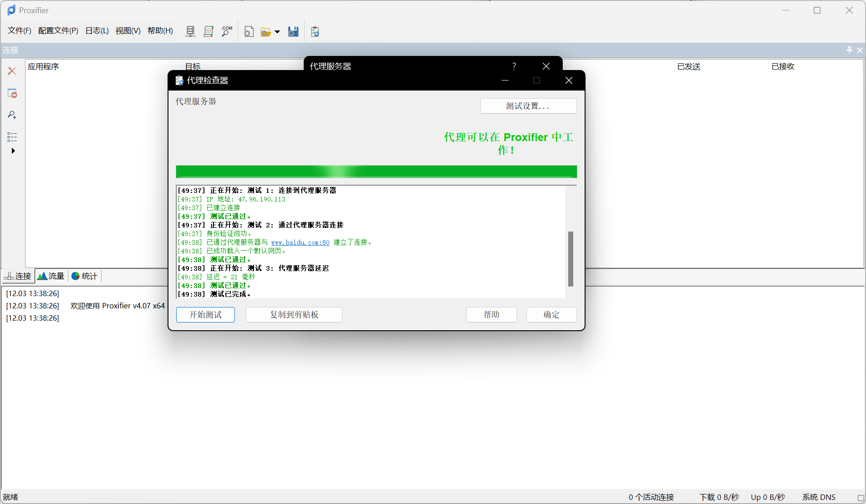Click 下载 0 B/秒 status entry
The width and height of the screenshot is (866, 504).
pos(719,497)
